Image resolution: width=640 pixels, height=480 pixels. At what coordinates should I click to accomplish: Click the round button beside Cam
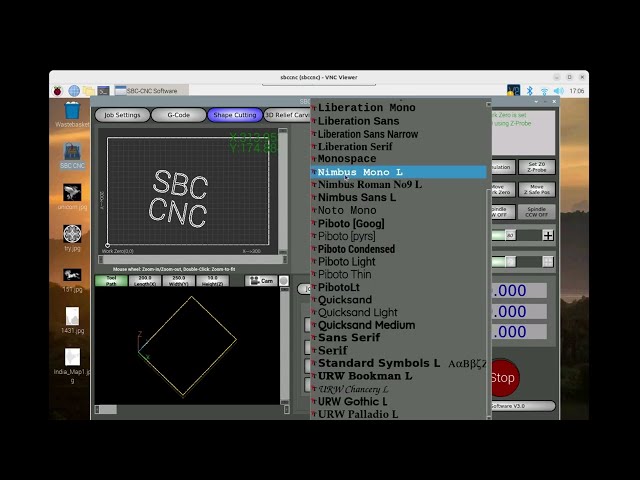click(x=284, y=281)
